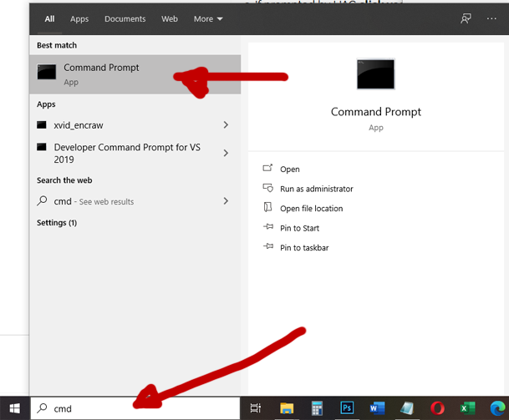Click the Open action icon
Image resolution: width=509 pixels, height=420 pixels.
pos(267,168)
